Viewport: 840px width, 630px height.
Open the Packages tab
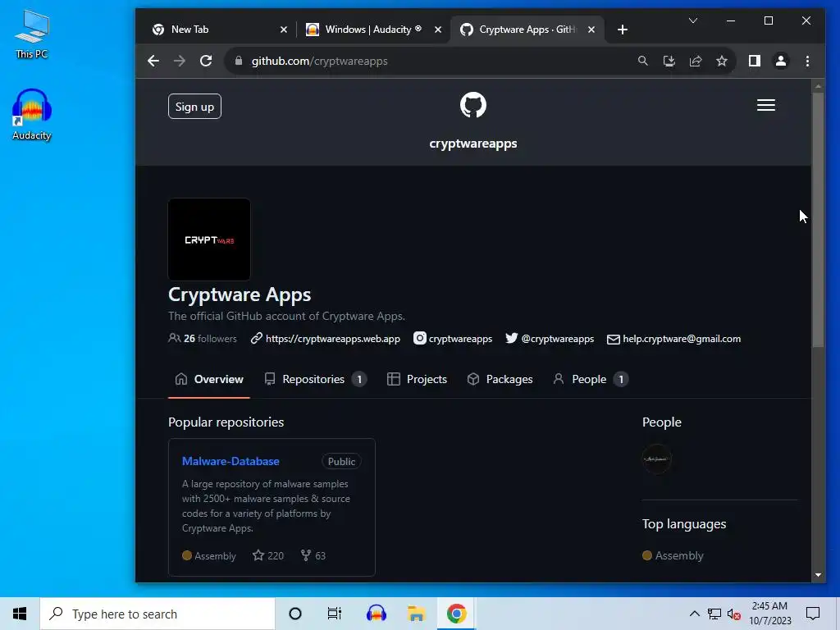[x=500, y=379]
